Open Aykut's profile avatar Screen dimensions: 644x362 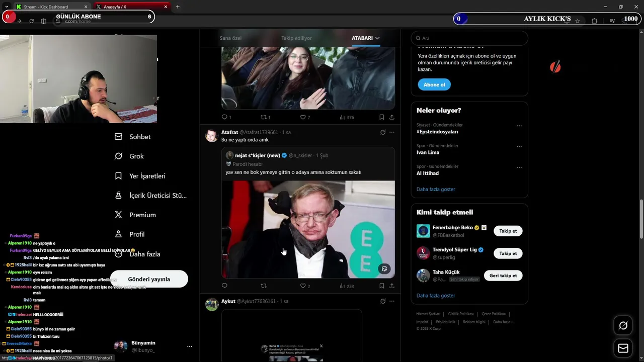pos(212,305)
